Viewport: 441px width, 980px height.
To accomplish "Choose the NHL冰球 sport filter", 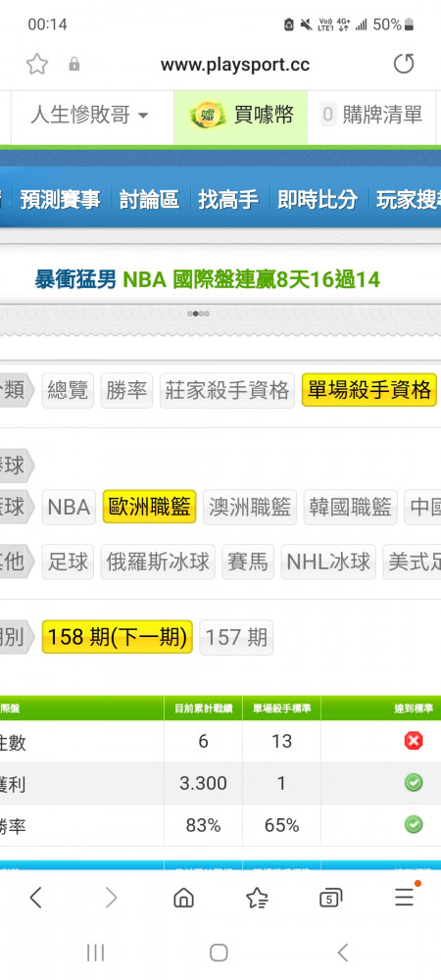I will [x=328, y=562].
